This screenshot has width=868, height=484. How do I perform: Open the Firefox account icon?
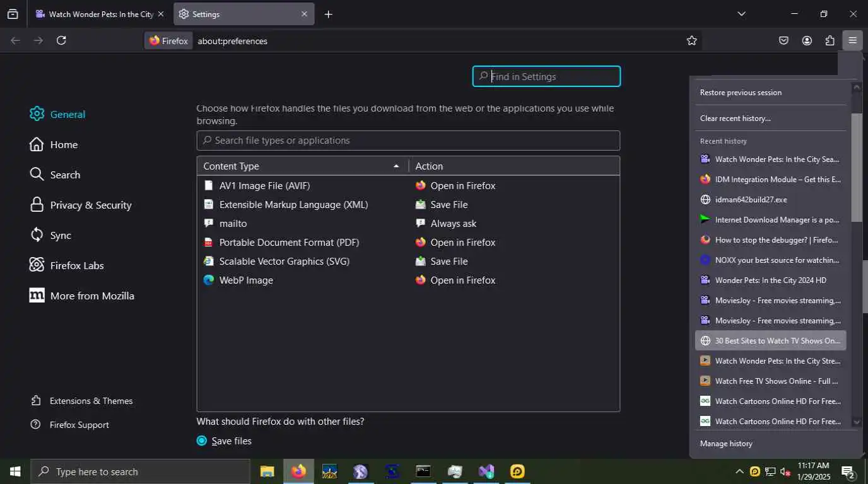pos(807,40)
